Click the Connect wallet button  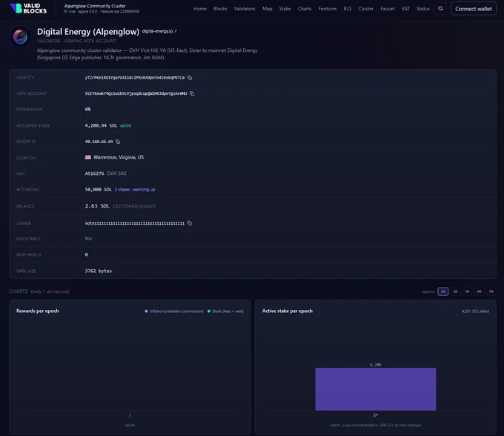[474, 9]
